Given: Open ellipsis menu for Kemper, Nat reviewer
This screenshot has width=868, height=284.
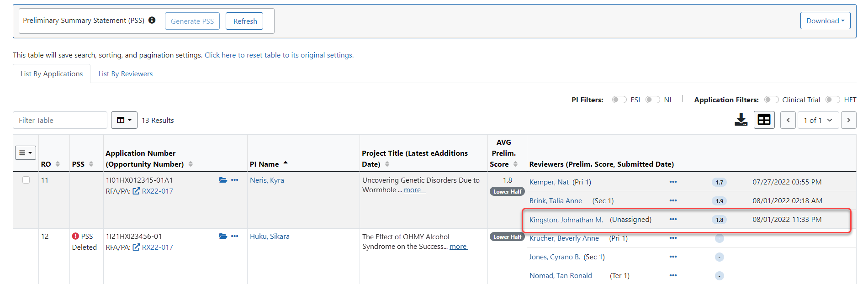Looking at the screenshot, I should pos(673,182).
